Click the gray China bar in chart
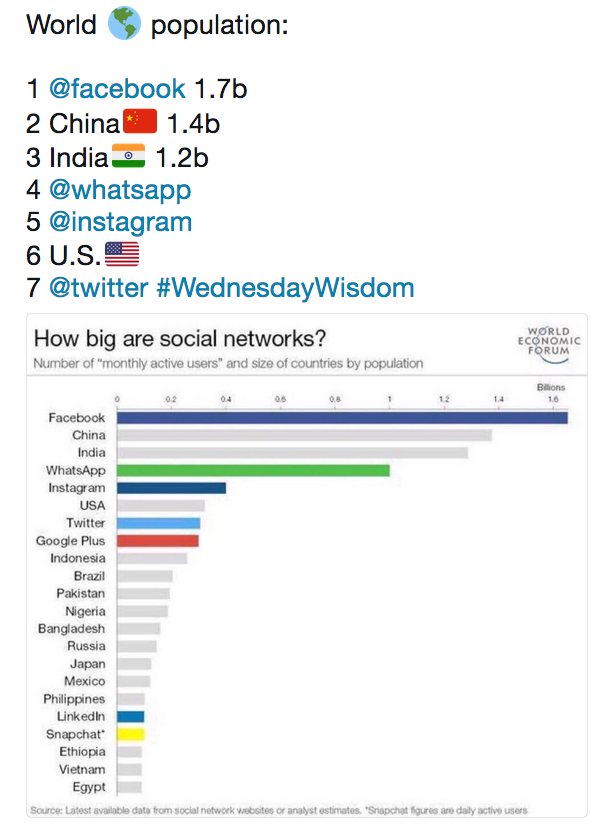Screen dimensions: 616x835 (x=305, y=436)
